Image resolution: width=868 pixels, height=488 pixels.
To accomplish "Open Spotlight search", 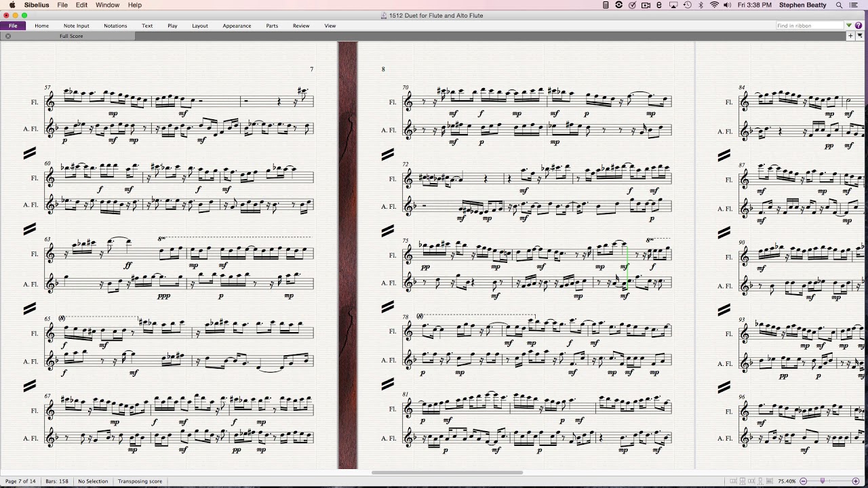I will click(x=840, y=5).
